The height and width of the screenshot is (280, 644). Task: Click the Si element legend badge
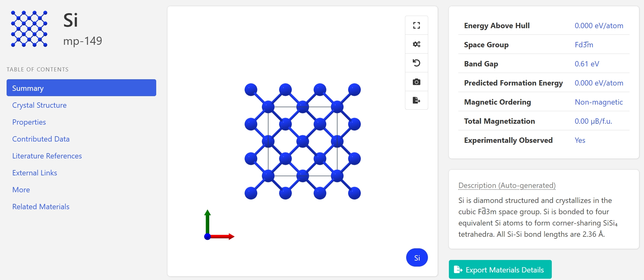tap(417, 258)
